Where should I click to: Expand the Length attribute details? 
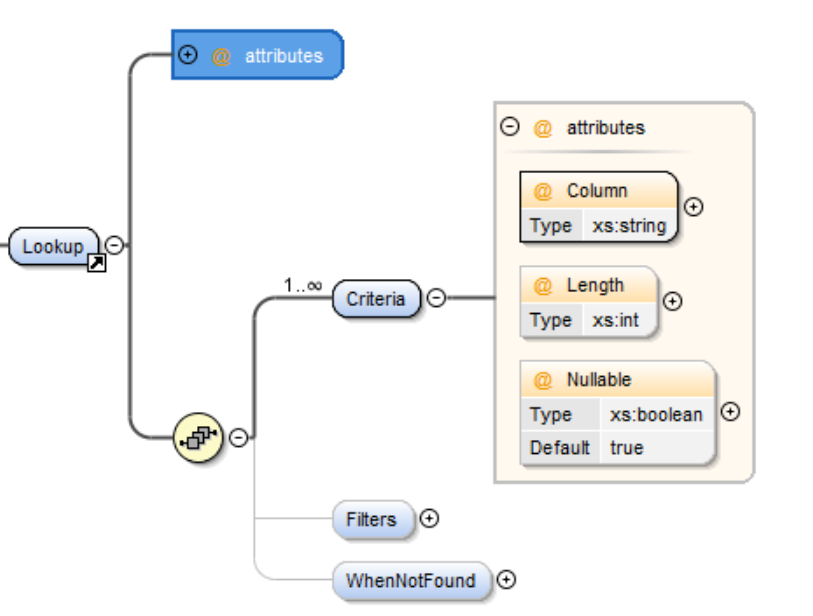pos(673,301)
